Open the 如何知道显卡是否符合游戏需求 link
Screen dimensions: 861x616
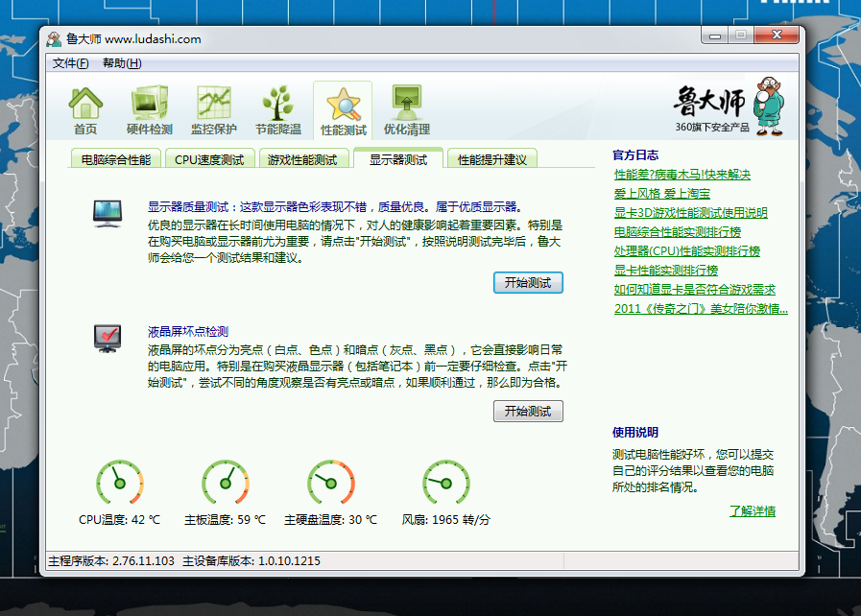tap(695, 290)
